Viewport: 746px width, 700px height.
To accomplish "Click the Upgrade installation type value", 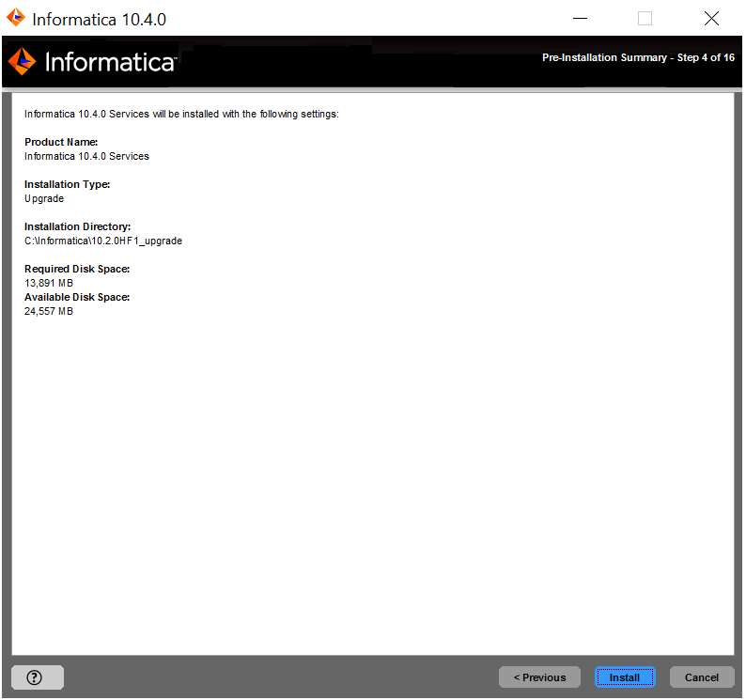I will (x=44, y=198).
